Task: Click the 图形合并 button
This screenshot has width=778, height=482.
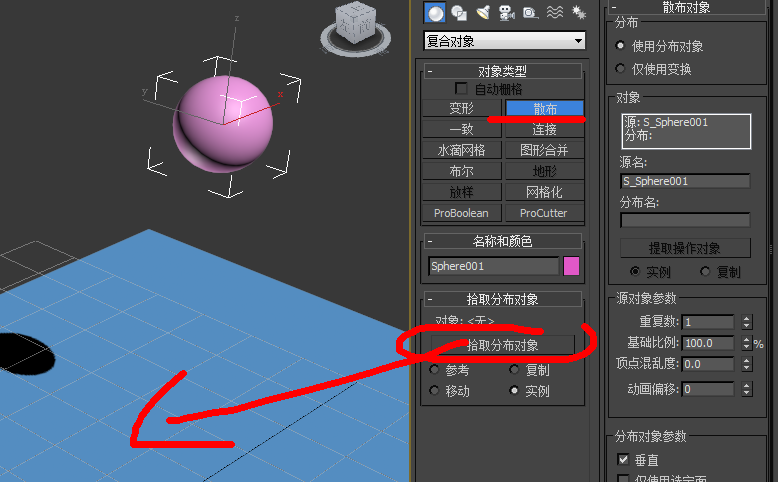Action: coord(545,150)
